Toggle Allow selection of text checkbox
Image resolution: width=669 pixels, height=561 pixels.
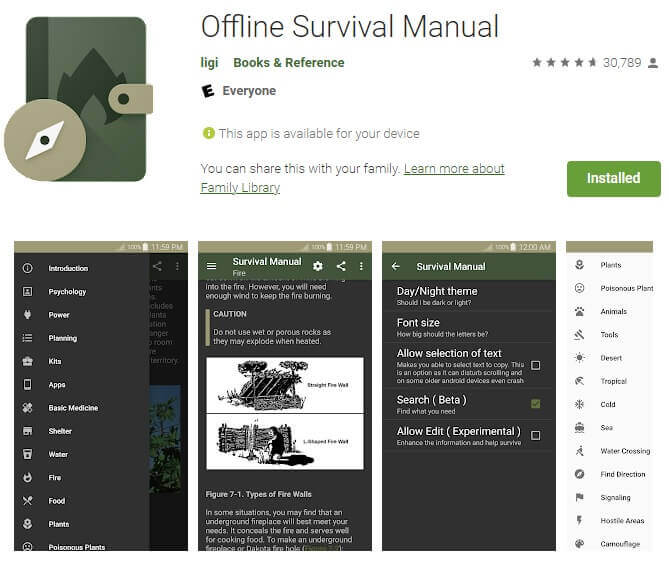tap(535, 365)
